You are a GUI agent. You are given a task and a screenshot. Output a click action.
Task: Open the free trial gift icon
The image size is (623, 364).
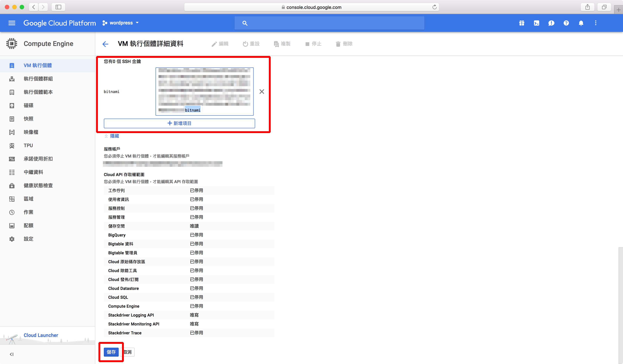[x=522, y=23]
